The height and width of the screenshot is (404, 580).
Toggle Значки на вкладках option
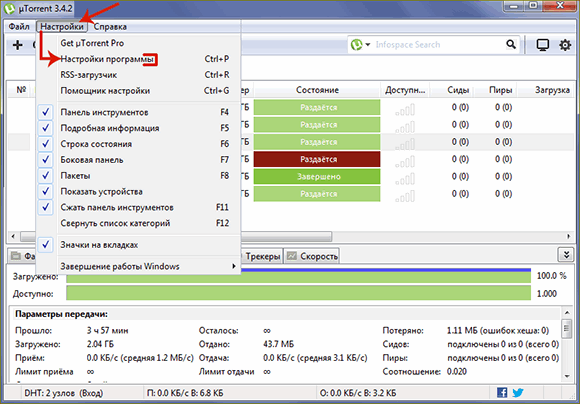pyautogui.click(x=138, y=245)
